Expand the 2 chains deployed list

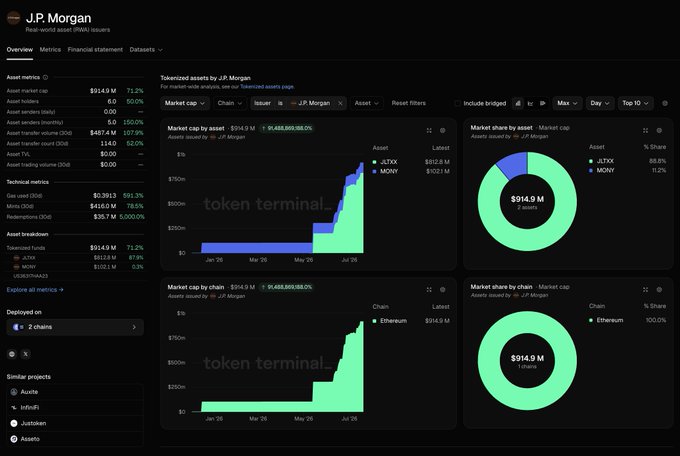pyautogui.click(x=75, y=327)
